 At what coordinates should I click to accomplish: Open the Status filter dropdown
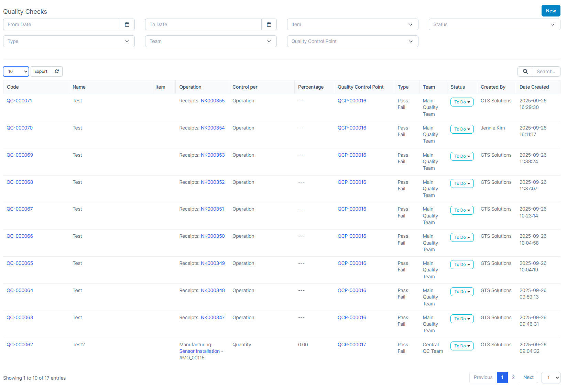[x=494, y=24]
